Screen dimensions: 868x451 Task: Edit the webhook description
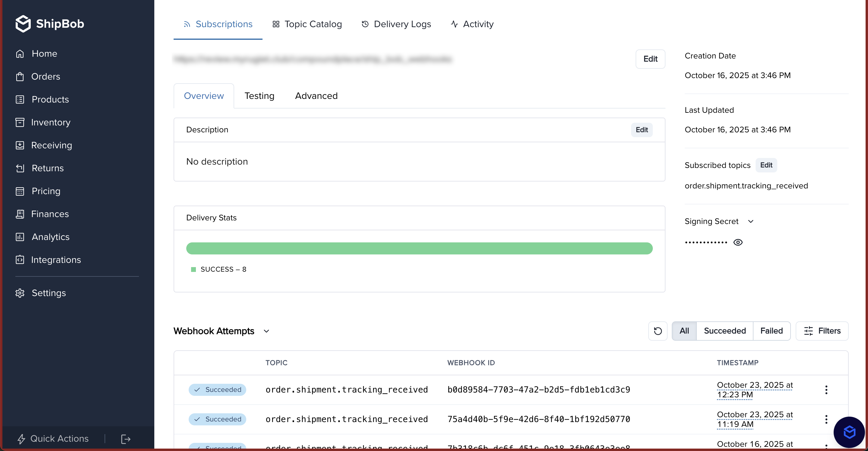pos(642,130)
